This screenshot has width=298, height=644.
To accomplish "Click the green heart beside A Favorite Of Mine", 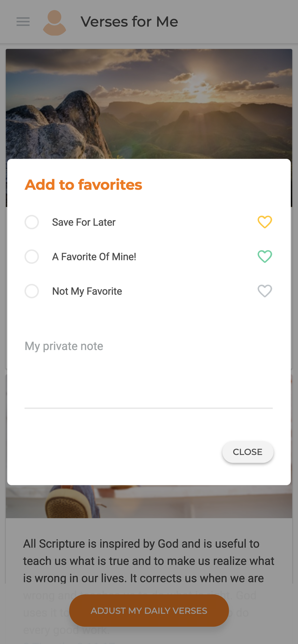I will pyautogui.click(x=265, y=256).
